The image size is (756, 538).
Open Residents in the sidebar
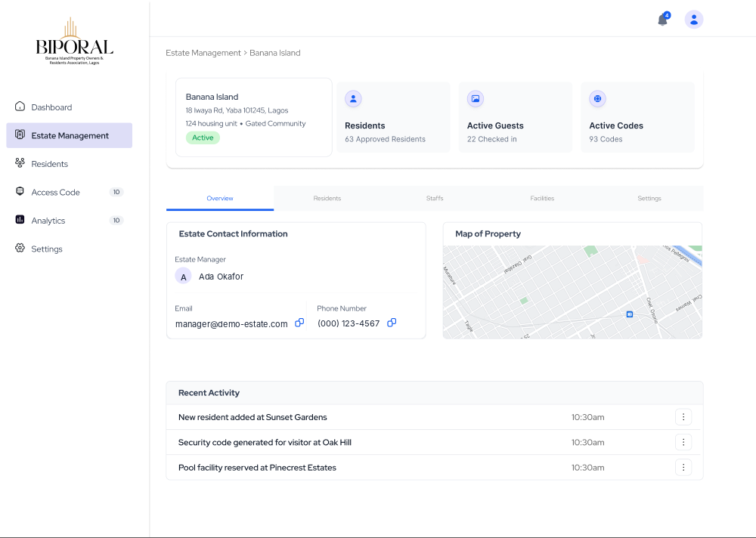(70, 164)
